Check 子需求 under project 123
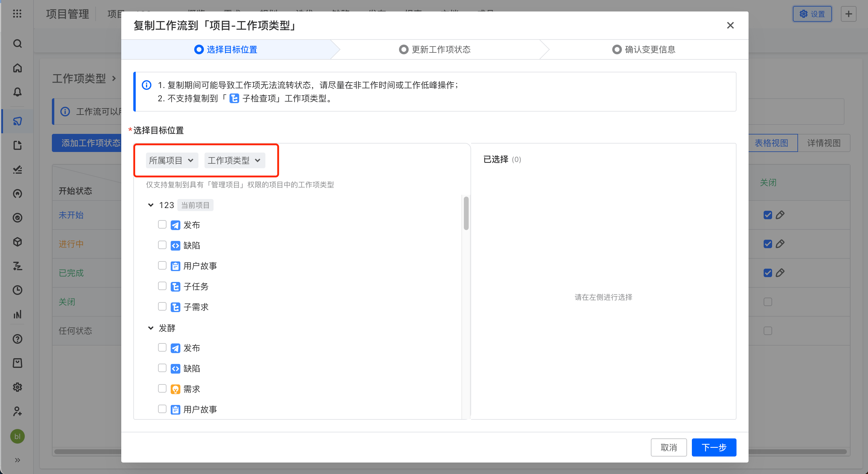 (162, 307)
